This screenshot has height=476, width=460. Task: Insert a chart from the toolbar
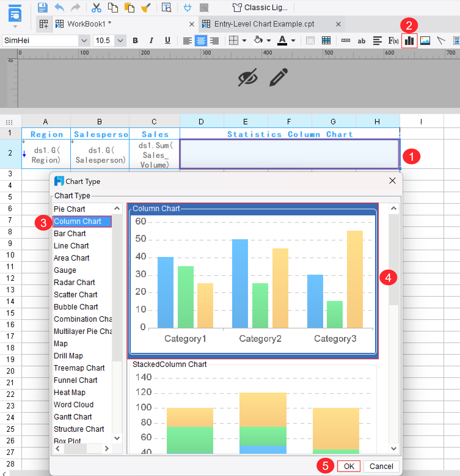click(x=409, y=40)
